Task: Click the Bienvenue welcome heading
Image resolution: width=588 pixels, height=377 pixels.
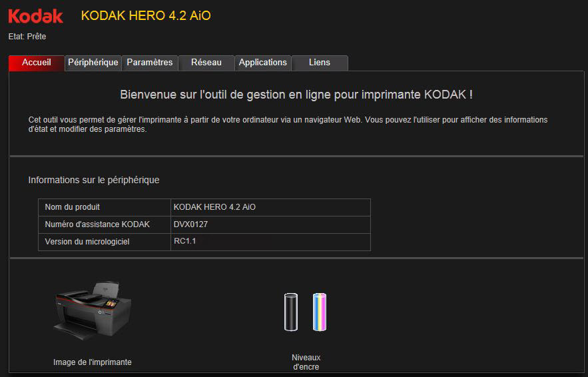Action: 296,95
